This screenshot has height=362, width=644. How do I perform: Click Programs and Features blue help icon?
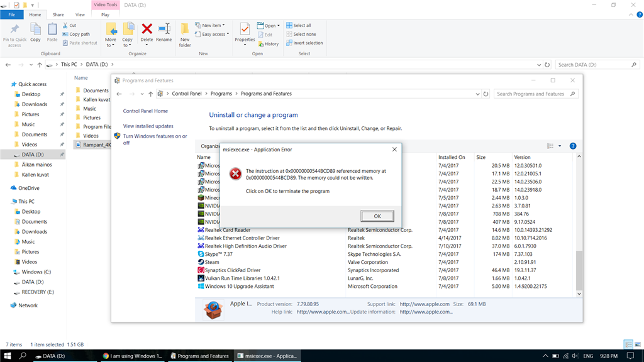pos(573,146)
